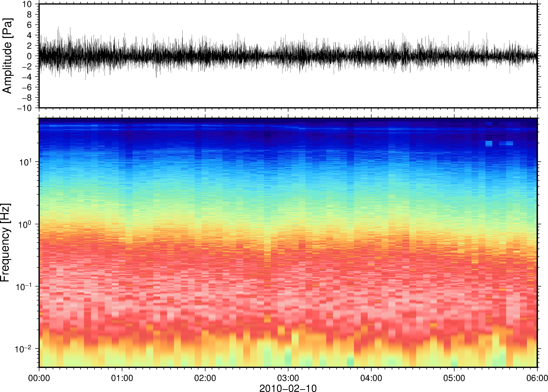
Task: Click the '05:00' time tick label
Action: 454,378
